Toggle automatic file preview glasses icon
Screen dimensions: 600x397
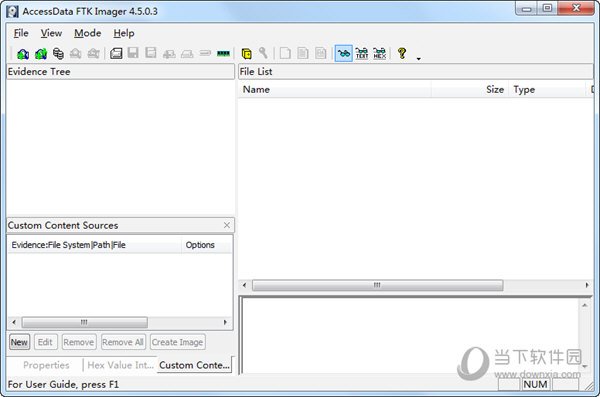coord(344,53)
